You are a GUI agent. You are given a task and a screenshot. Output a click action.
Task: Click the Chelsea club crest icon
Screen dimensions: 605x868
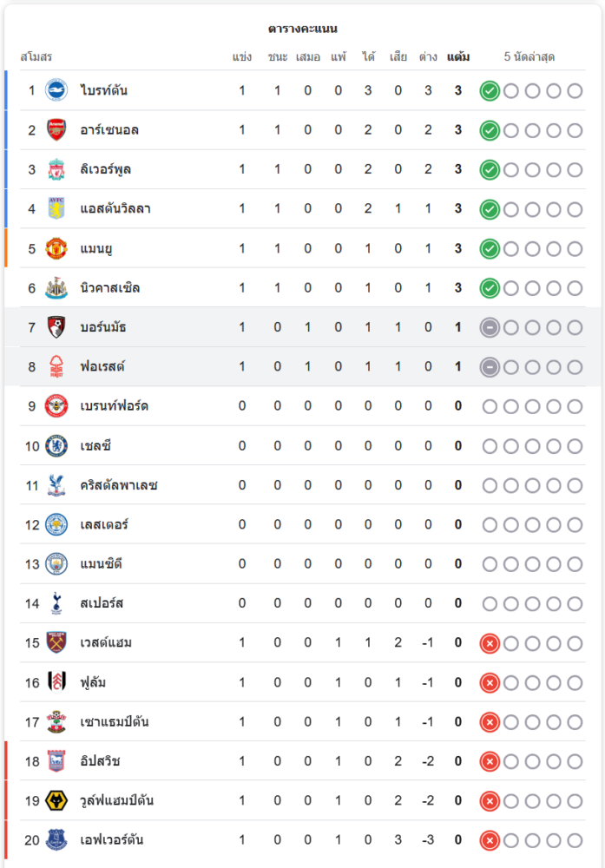point(56,445)
